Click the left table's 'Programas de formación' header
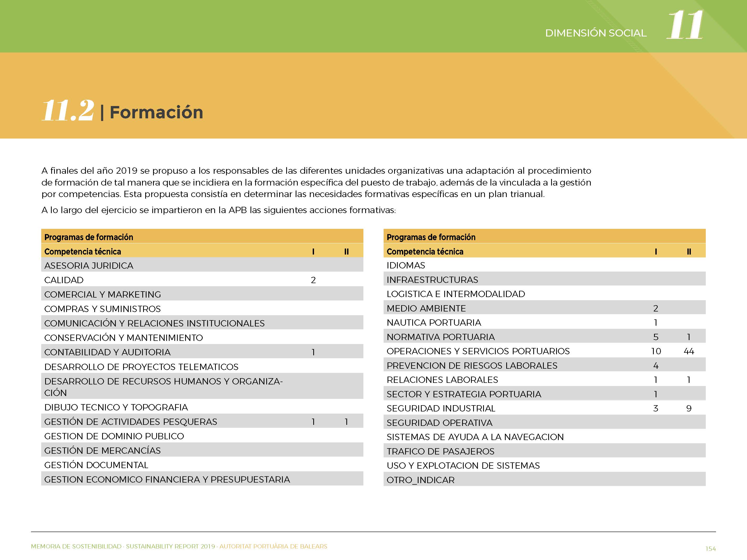747x560 pixels. pos(89,237)
